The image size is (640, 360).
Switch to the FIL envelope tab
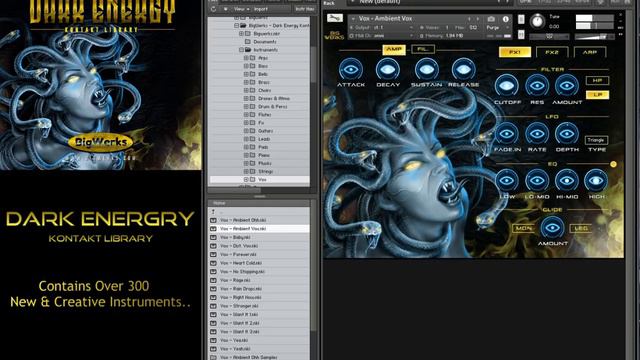click(423, 49)
